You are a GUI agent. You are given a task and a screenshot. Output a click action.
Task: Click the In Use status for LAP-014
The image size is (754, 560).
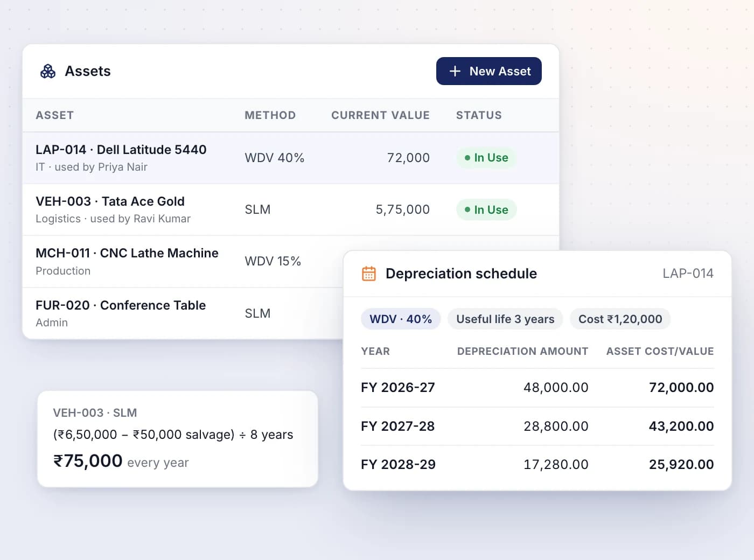[486, 158]
